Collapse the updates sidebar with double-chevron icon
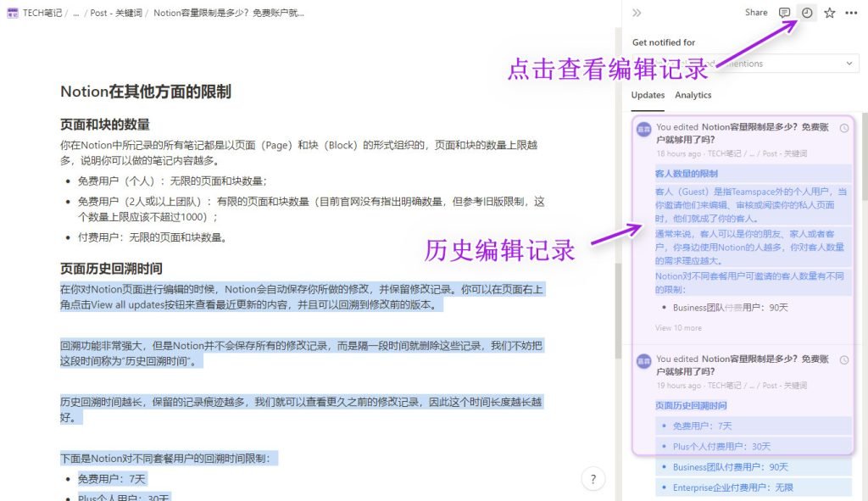868x501 pixels. (637, 13)
